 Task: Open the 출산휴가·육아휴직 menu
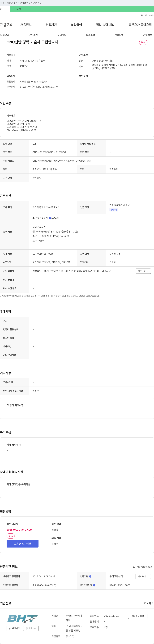(140, 25)
